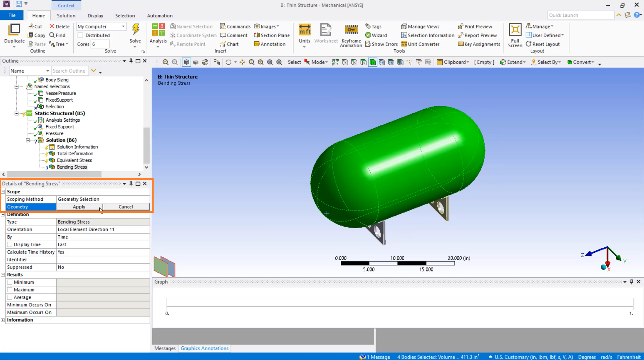Click the Search Outline input field
This screenshot has width=644, height=360.
(x=69, y=71)
